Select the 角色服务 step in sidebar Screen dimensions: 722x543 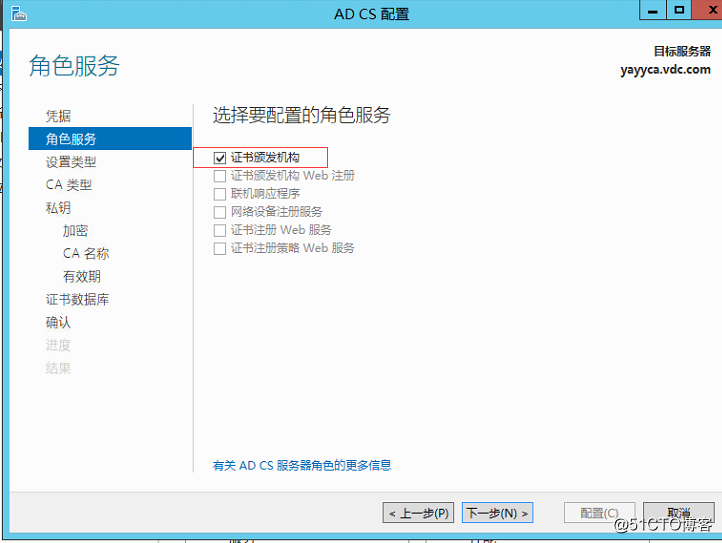click(x=110, y=139)
